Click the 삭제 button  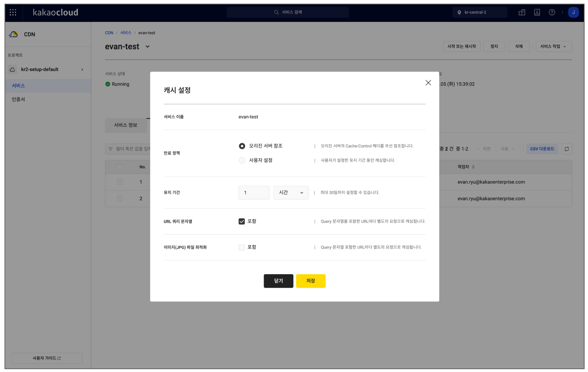click(519, 46)
